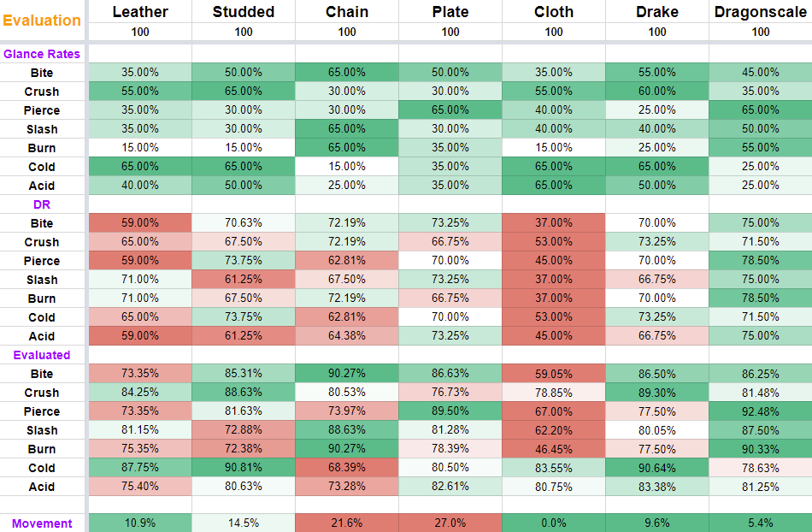This screenshot has width=812, height=532.
Task: Click the Plate column header
Action: (x=450, y=12)
